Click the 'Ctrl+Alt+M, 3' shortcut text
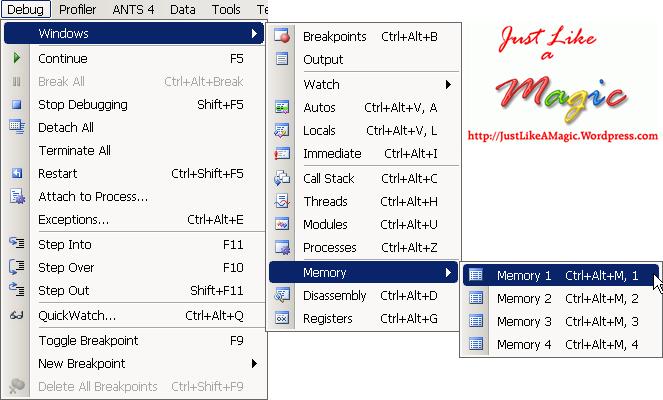The image size is (663, 400). click(602, 322)
